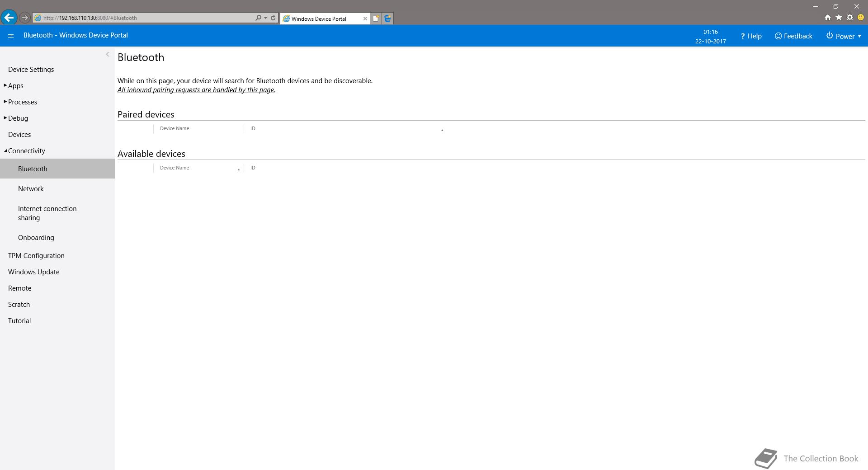The height and width of the screenshot is (470, 868).
Task: Close the Windows Device Portal tab
Action: click(365, 19)
